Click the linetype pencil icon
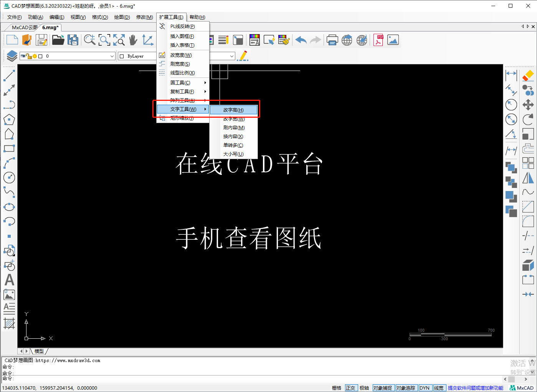 point(243,56)
